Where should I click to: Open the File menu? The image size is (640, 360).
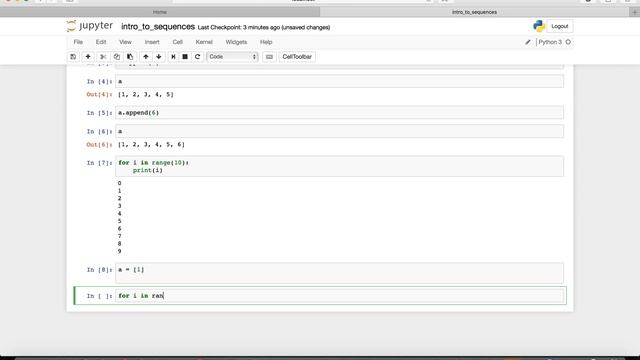78,42
